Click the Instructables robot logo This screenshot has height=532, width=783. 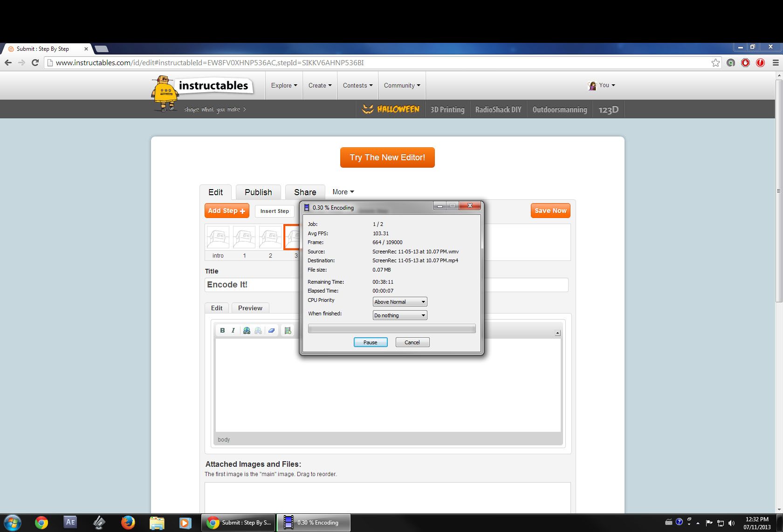click(x=164, y=91)
